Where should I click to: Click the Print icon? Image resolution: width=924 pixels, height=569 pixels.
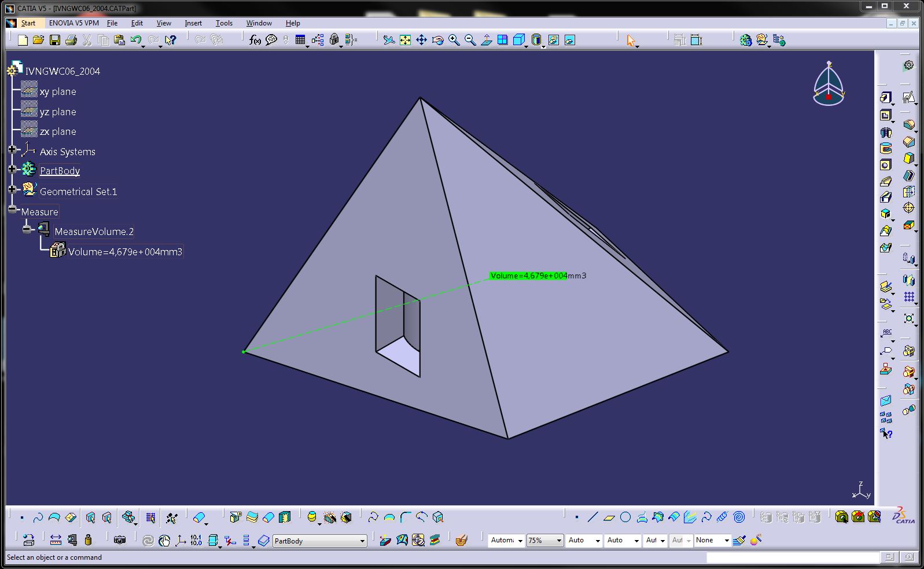tap(71, 40)
